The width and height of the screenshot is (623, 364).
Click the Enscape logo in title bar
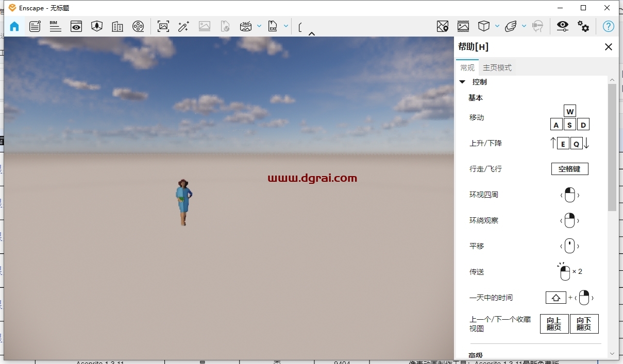tap(12, 8)
